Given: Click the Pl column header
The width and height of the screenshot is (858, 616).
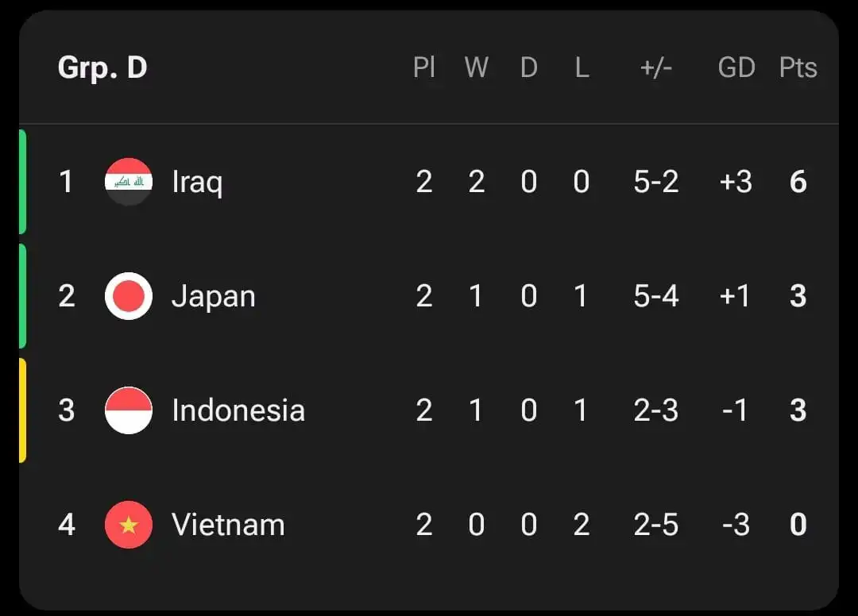Looking at the screenshot, I should (425, 67).
